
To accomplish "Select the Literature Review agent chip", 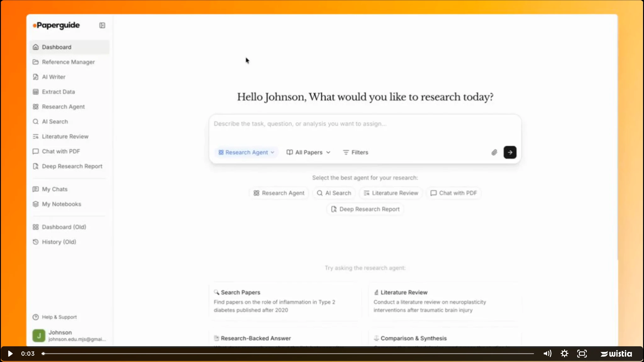I will (x=391, y=193).
